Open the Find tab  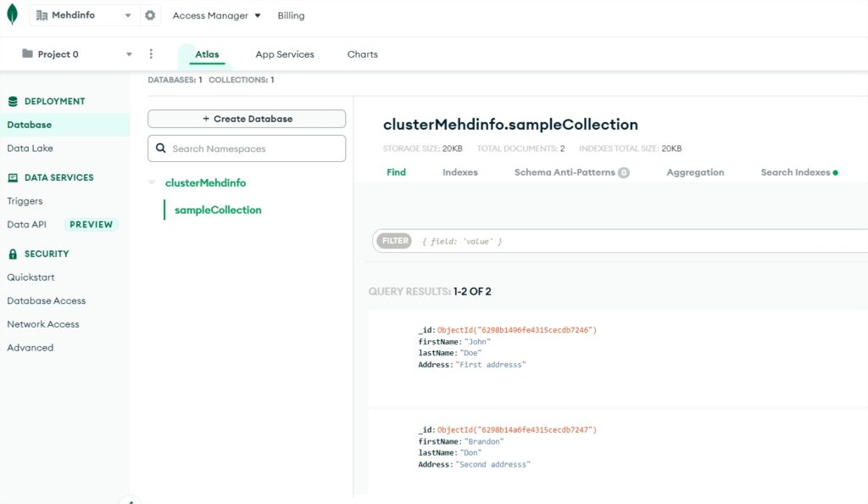coord(397,172)
